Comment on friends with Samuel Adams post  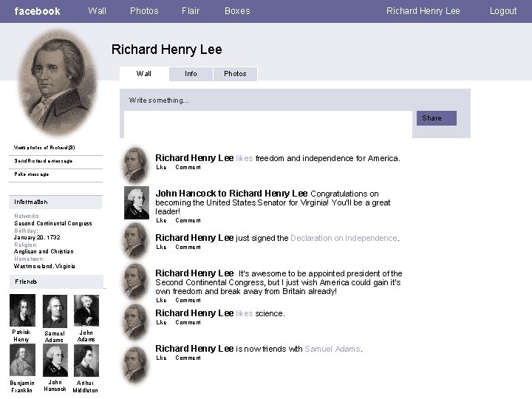pyautogui.click(x=188, y=358)
